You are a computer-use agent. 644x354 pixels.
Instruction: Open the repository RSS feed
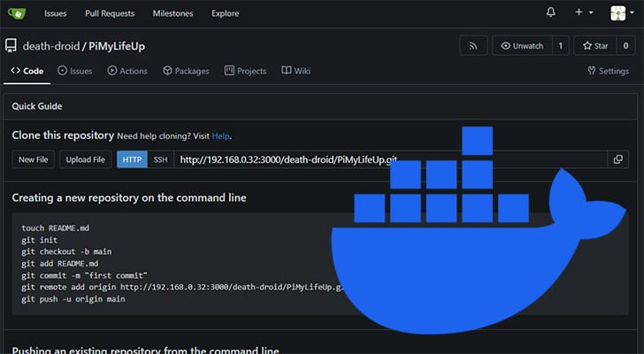point(473,46)
